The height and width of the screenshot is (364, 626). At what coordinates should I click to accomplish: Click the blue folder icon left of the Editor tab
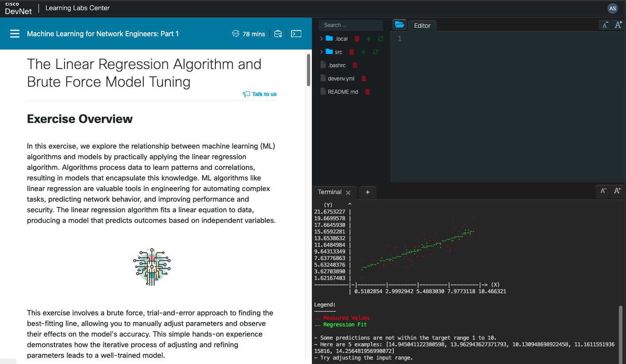point(399,25)
